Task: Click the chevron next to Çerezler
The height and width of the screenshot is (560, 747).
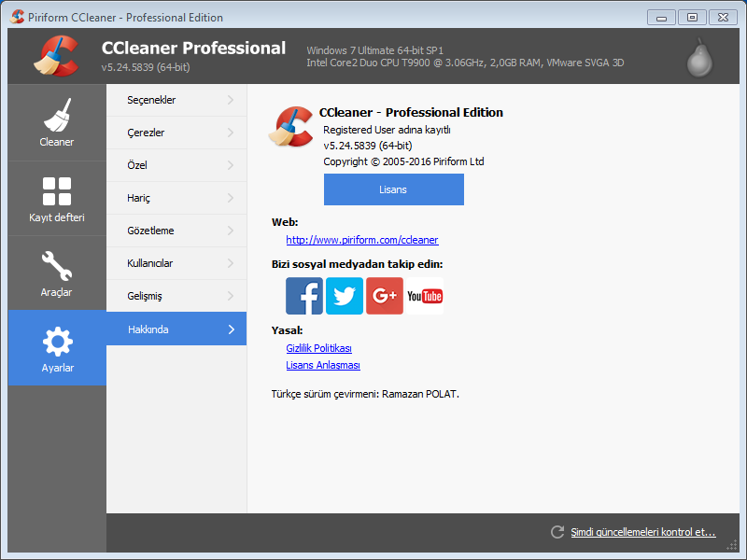Action: click(x=231, y=133)
